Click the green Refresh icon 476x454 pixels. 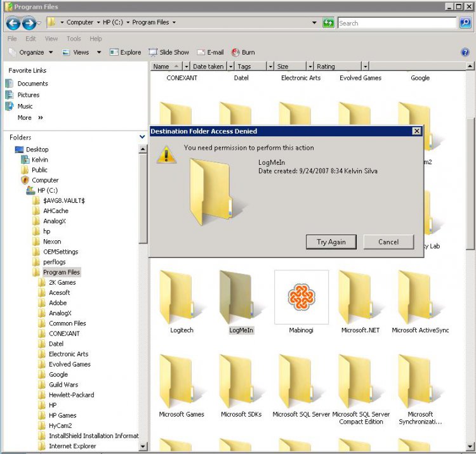click(x=328, y=23)
